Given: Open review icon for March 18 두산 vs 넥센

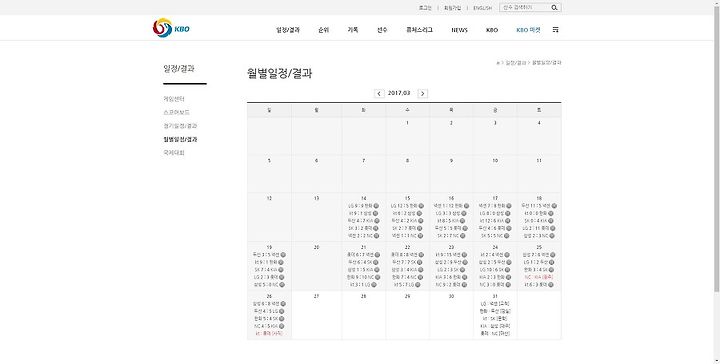Looking at the screenshot, I should [554, 206].
